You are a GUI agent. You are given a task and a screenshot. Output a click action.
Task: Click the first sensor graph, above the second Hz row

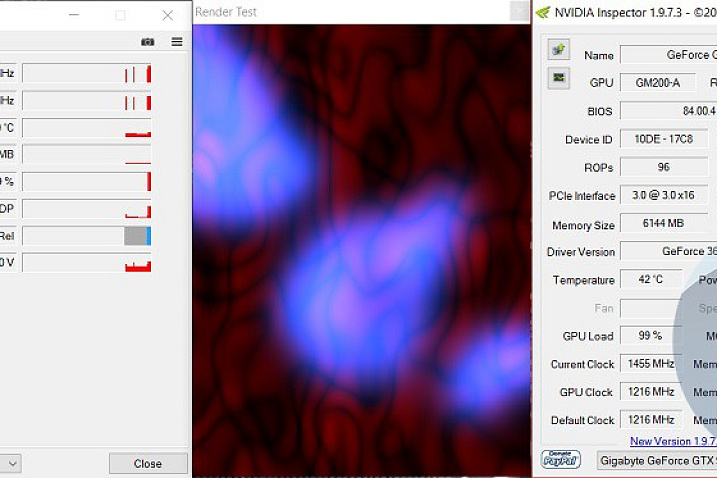tap(87, 74)
